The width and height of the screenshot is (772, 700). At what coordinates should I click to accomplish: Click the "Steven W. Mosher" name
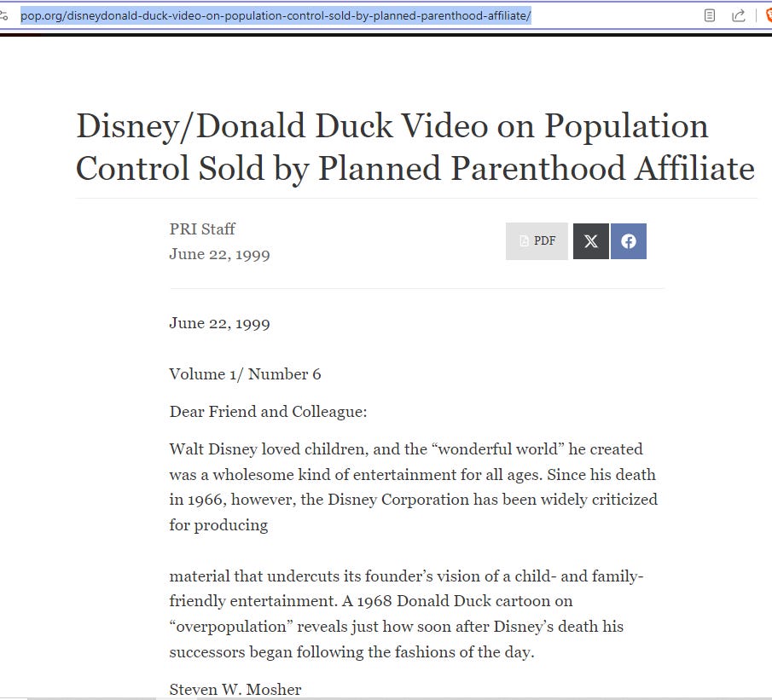(x=235, y=689)
